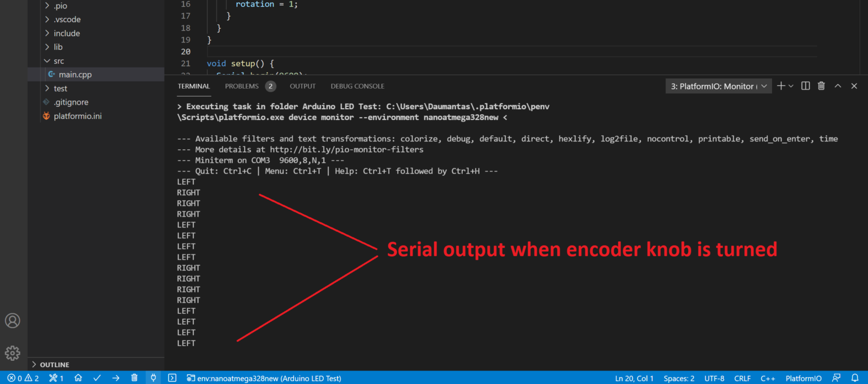Open the Serial Monitor plug icon
This screenshot has height=384, width=868.
click(153, 378)
